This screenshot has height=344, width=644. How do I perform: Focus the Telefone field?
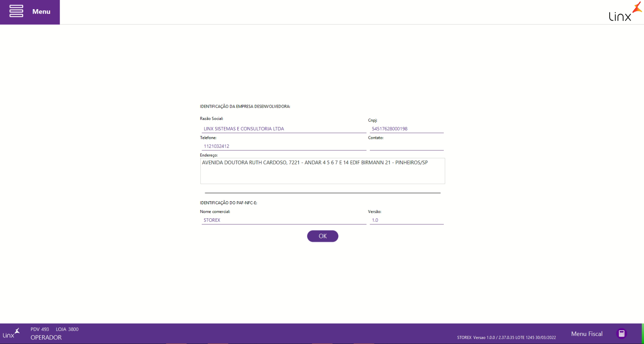point(284,146)
